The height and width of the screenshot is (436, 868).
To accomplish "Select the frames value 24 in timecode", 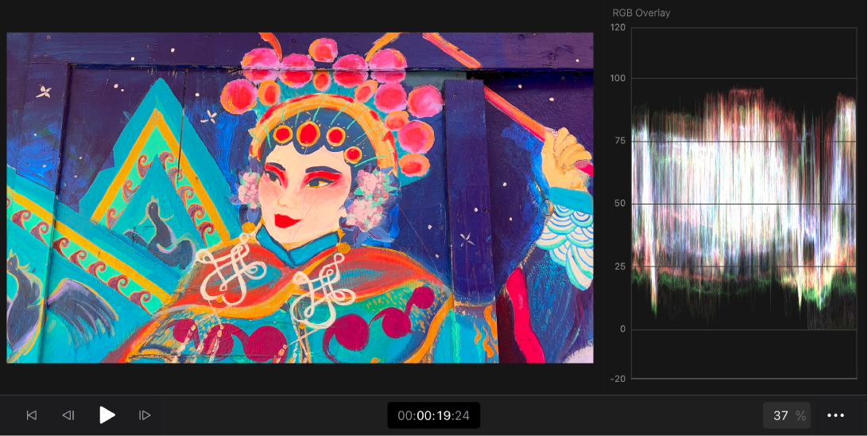I will click(463, 415).
